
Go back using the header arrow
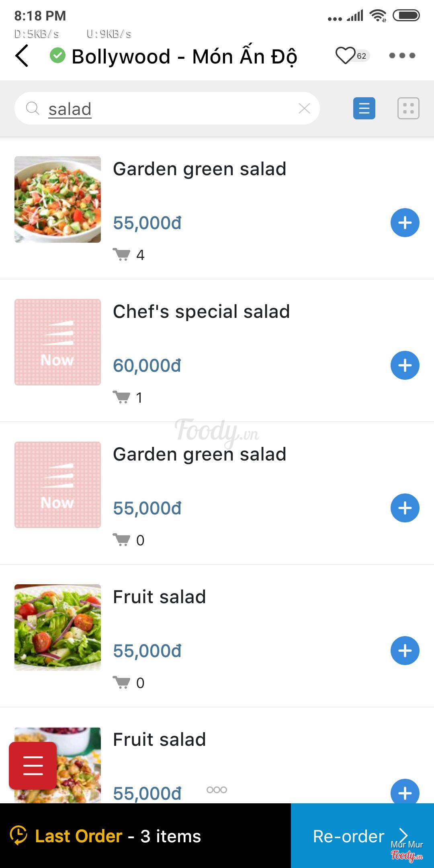coord(22,56)
